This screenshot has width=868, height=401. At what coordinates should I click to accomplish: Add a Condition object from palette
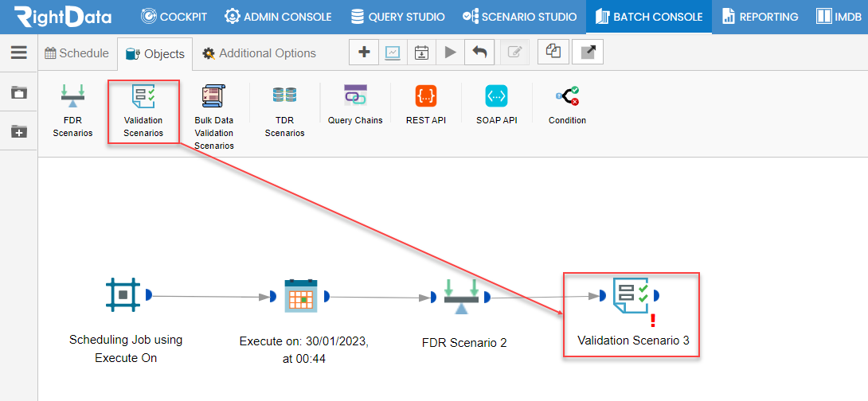pos(568,95)
